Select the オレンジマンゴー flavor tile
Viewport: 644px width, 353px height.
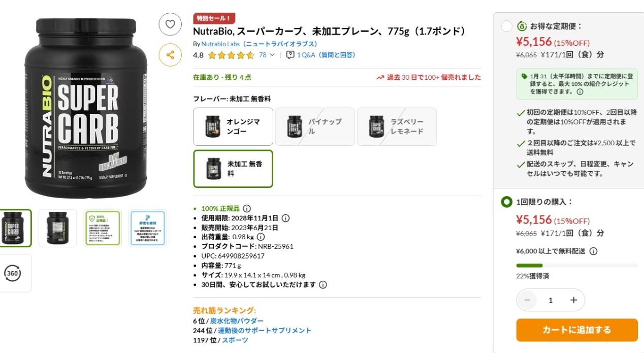coord(233,126)
